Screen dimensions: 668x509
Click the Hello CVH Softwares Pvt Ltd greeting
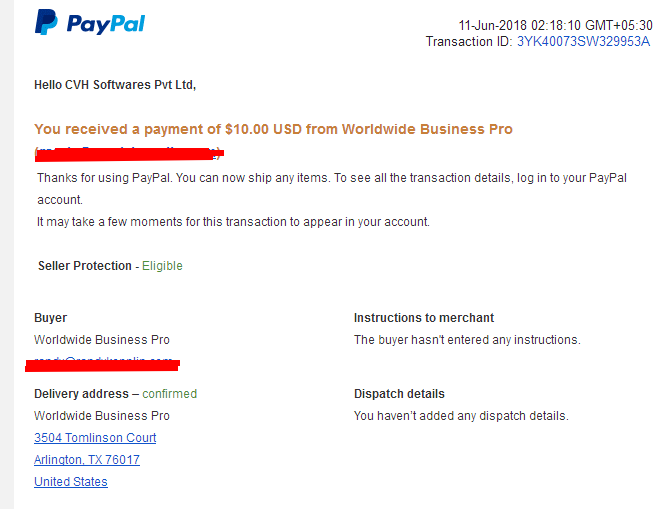[115, 85]
